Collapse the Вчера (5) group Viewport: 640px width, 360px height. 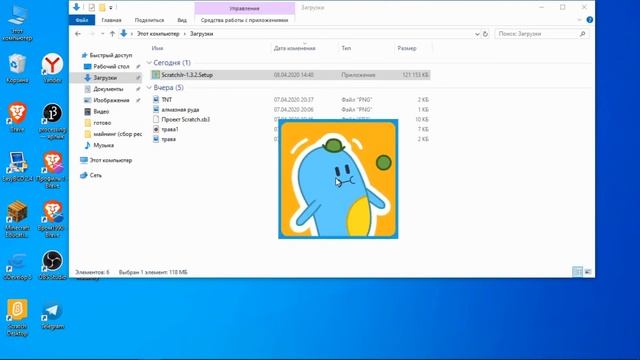pos(149,87)
